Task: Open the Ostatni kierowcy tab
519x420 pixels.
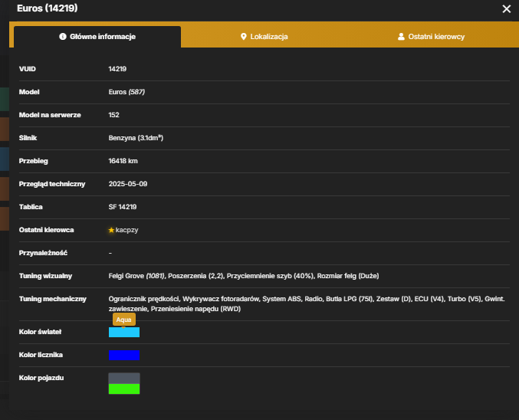Action: pyautogui.click(x=431, y=37)
